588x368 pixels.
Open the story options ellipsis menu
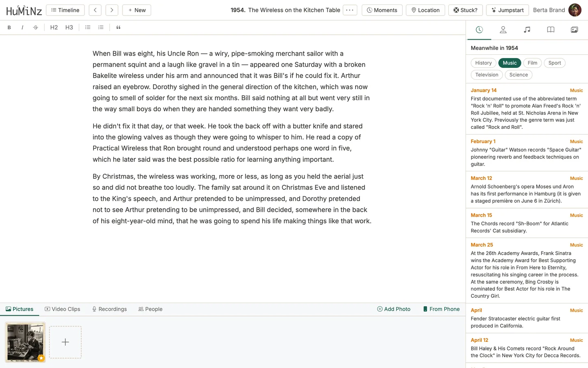click(x=350, y=10)
